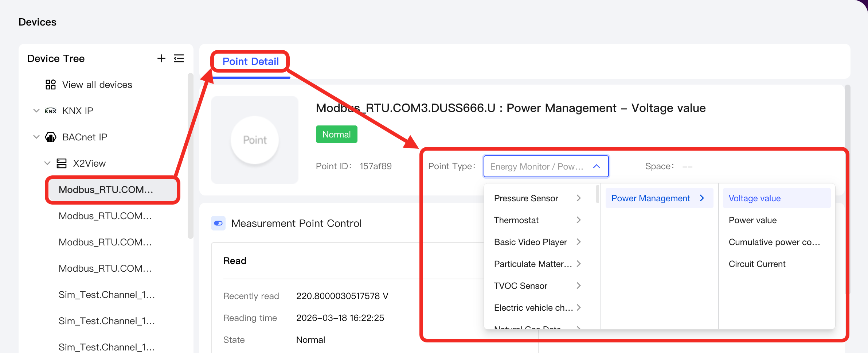Collapse the KNX IP tree branch
Screen dimensions: 868x353
coord(36,110)
